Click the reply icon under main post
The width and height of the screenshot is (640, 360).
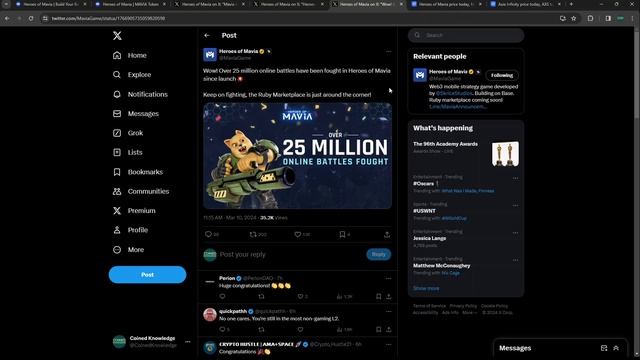[208, 234]
